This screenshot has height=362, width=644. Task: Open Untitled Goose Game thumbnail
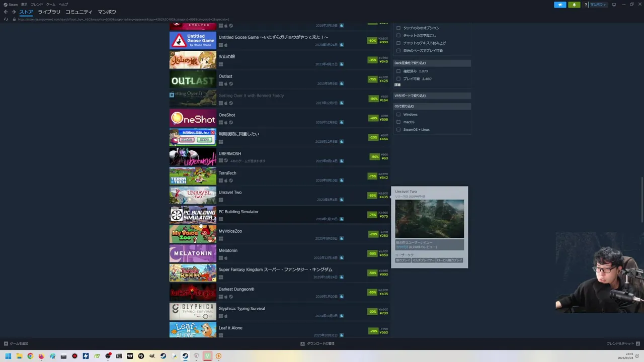pyautogui.click(x=193, y=40)
